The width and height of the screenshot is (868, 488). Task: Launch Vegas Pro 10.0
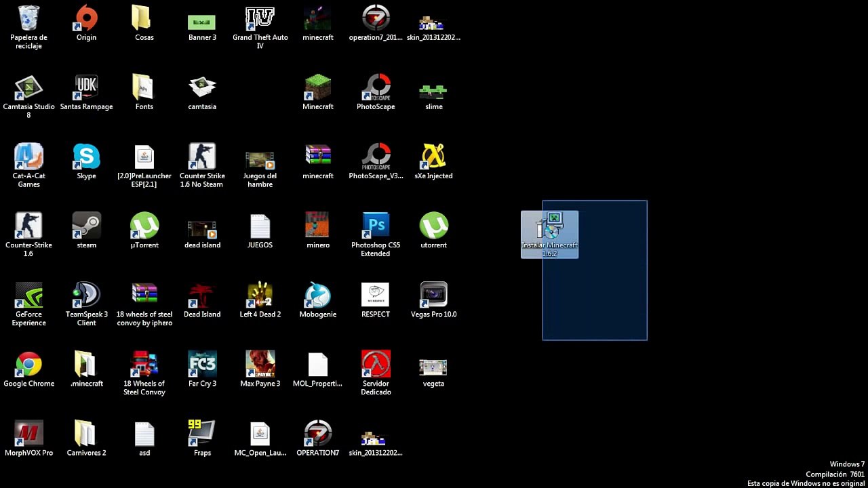coord(434,300)
